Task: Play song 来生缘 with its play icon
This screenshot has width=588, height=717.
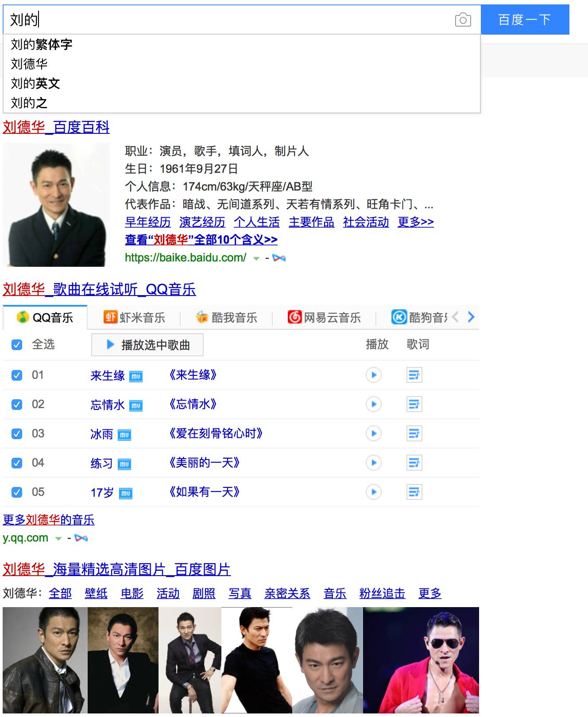Action: click(x=374, y=375)
